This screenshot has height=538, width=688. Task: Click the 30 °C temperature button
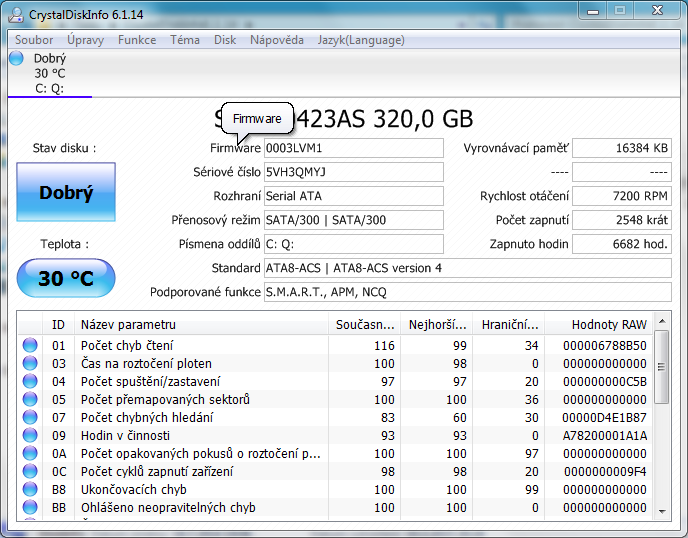[x=66, y=278]
